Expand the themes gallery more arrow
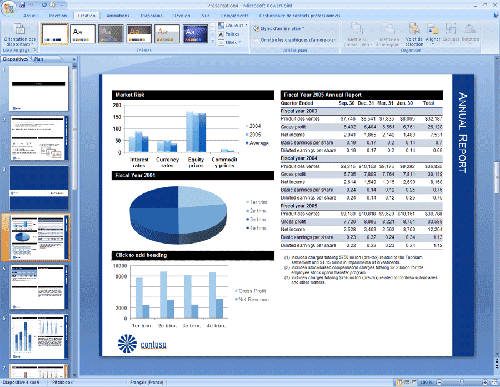 [x=213, y=41]
